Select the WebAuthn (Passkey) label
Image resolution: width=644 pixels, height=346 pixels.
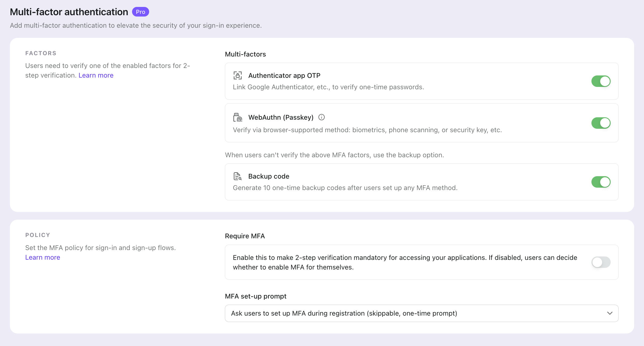281,118
